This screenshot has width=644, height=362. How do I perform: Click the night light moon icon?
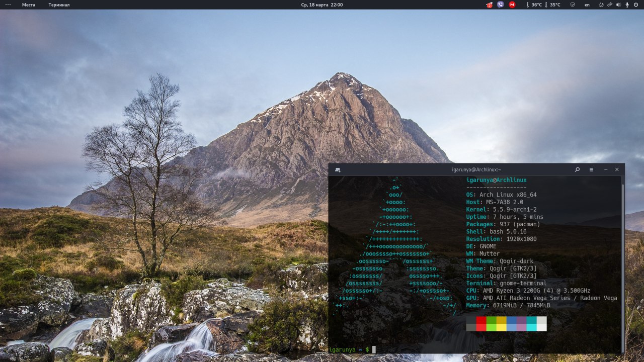point(601,5)
